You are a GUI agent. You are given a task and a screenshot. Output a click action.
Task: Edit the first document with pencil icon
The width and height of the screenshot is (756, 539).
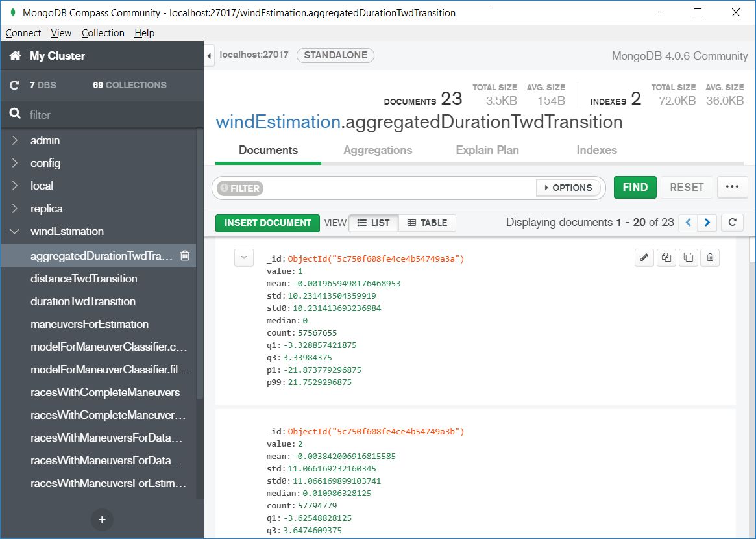[x=644, y=257]
